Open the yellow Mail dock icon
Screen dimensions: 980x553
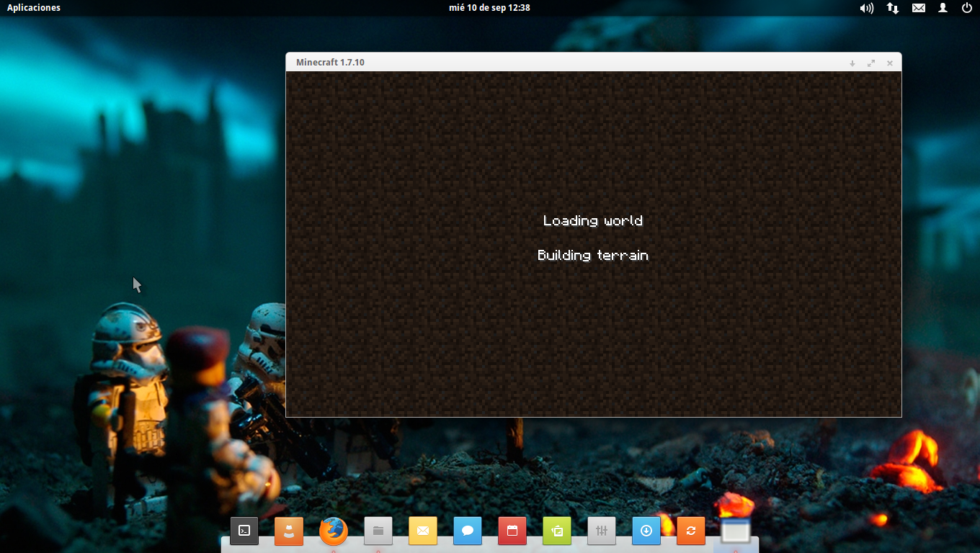coord(423,531)
